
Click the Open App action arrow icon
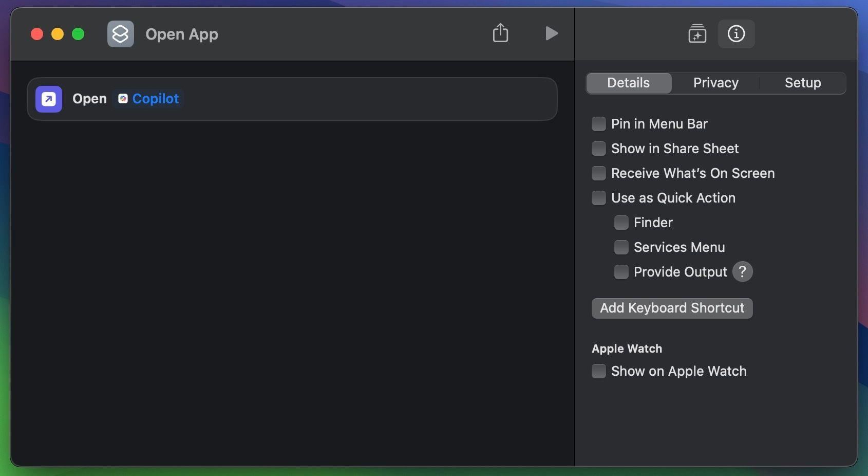[49, 99]
